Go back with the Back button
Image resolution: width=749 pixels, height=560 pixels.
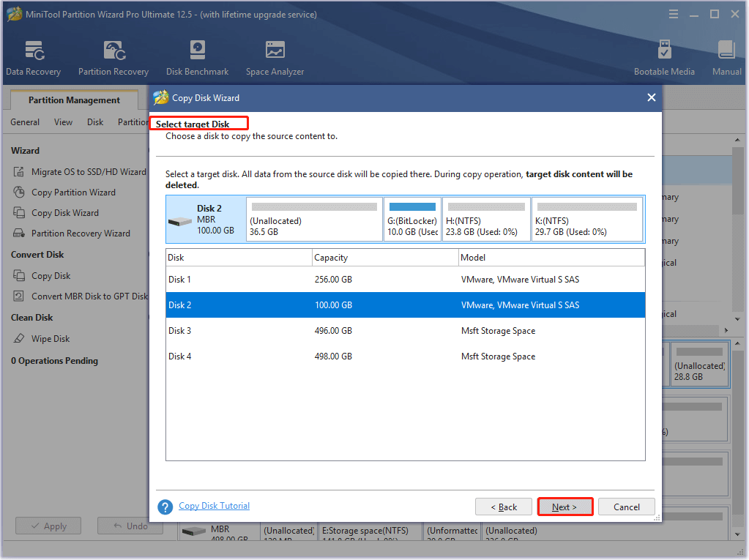coord(504,507)
